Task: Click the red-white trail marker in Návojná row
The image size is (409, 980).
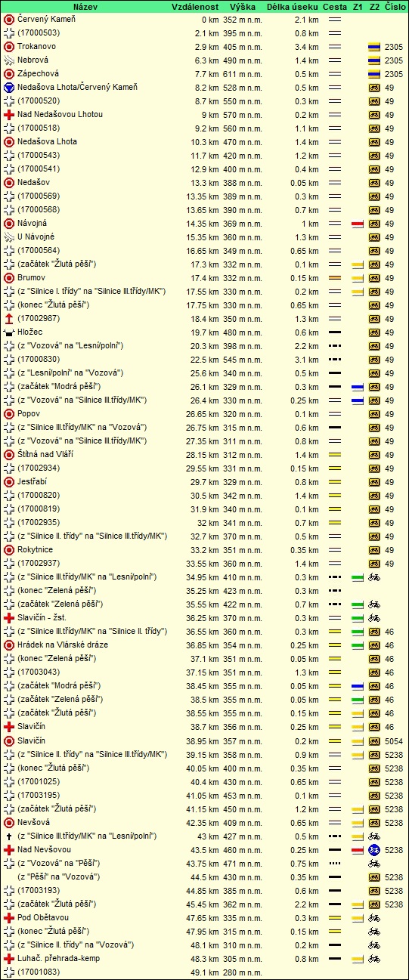Action: coord(358,224)
